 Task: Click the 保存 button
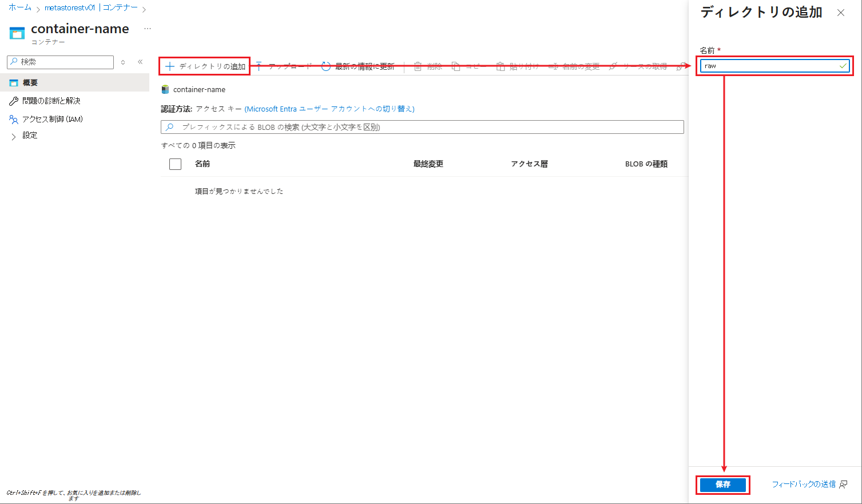coord(723,485)
